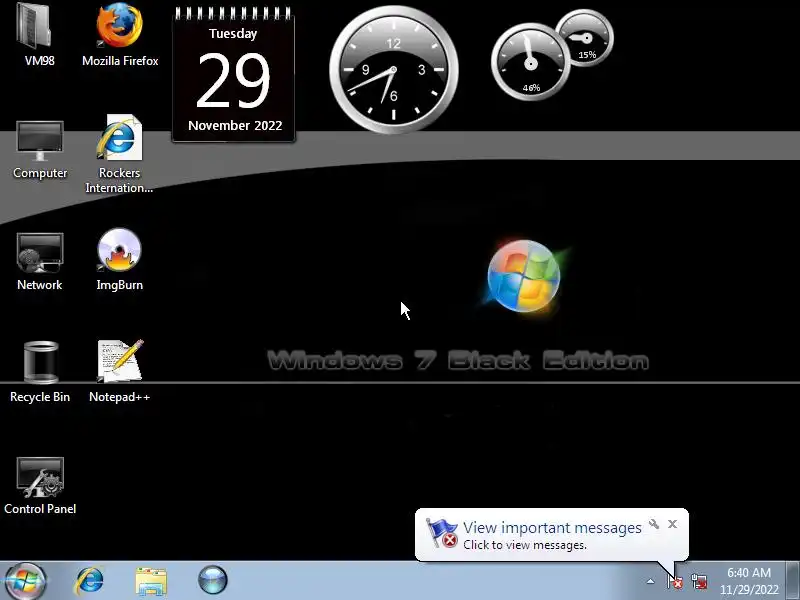This screenshot has width=800, height=600.
Task: Click the CPU meter gauge showing 46%
Action: 531,62
